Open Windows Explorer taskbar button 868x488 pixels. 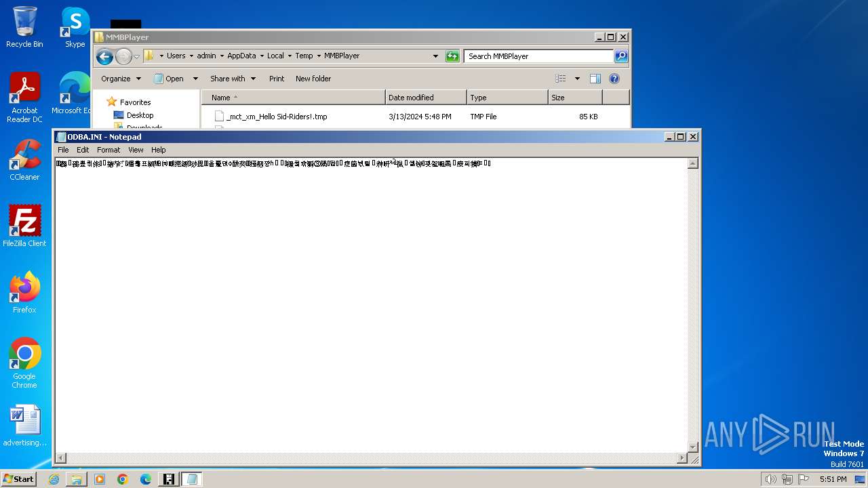(77, 479)
